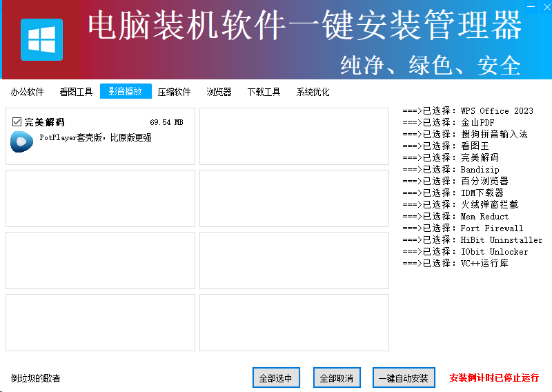Select the Mem Reduct entry

(455, 216)
